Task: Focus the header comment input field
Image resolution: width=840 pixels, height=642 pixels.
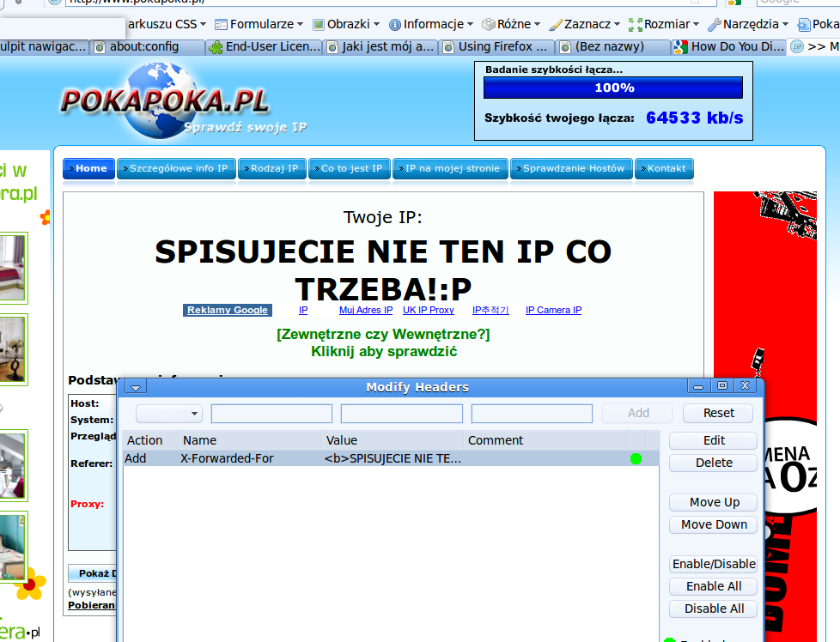Action: tap(532, 414)
